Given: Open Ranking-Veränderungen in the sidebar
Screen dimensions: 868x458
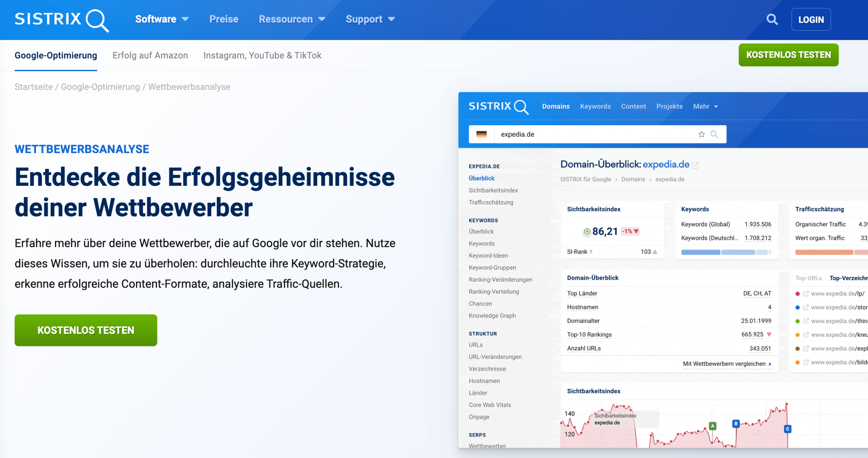Looking at the screenshot, I should tap(500, 280).
